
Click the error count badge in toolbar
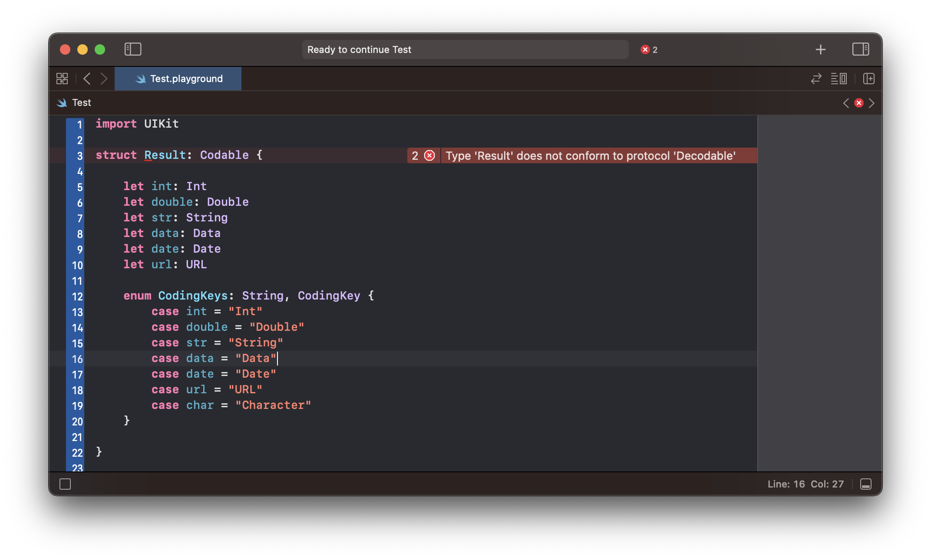point(649,49)
